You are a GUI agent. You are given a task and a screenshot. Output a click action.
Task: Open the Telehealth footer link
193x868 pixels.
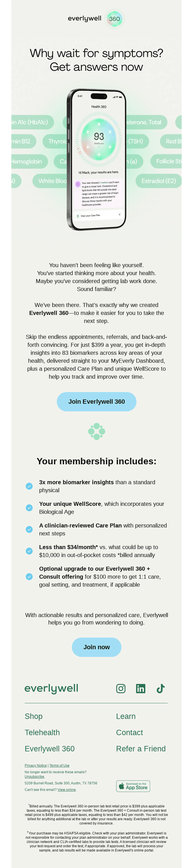42,733
